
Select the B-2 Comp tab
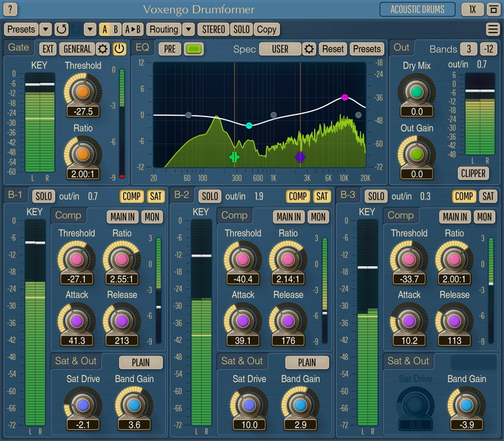[x=234, y=216]
